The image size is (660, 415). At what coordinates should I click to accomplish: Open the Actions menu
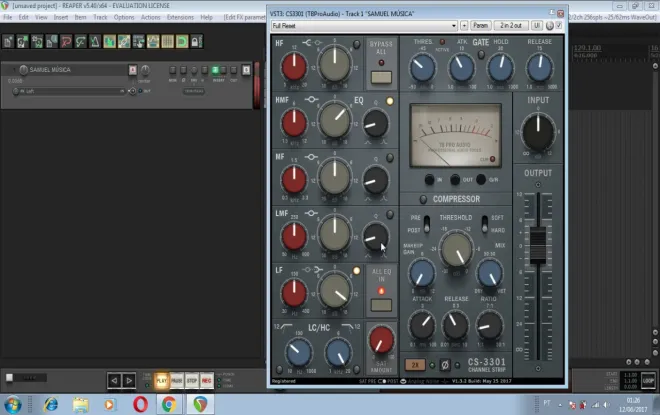pos(150,17)
